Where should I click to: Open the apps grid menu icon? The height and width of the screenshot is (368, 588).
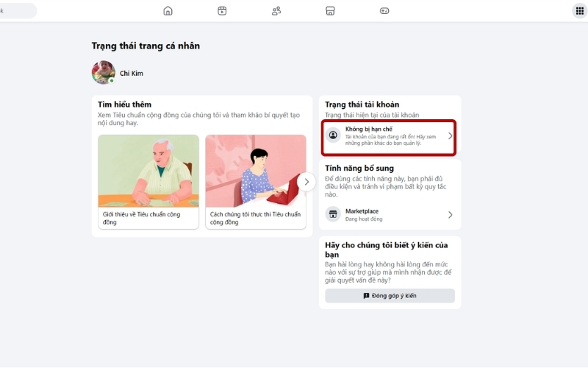tap(580, 11)
